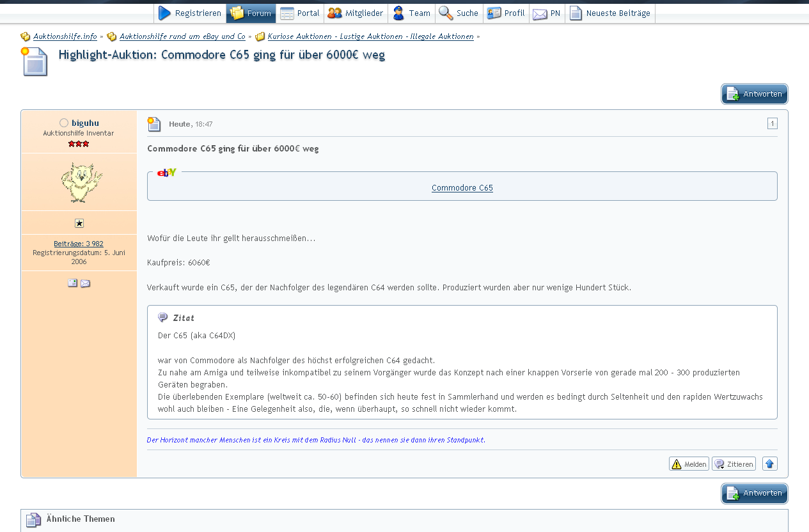The width and height of the screenshot is (809, 532).
Task: Open user profile of biguhu
Action: pyautogui.click(x=85, y=123)
